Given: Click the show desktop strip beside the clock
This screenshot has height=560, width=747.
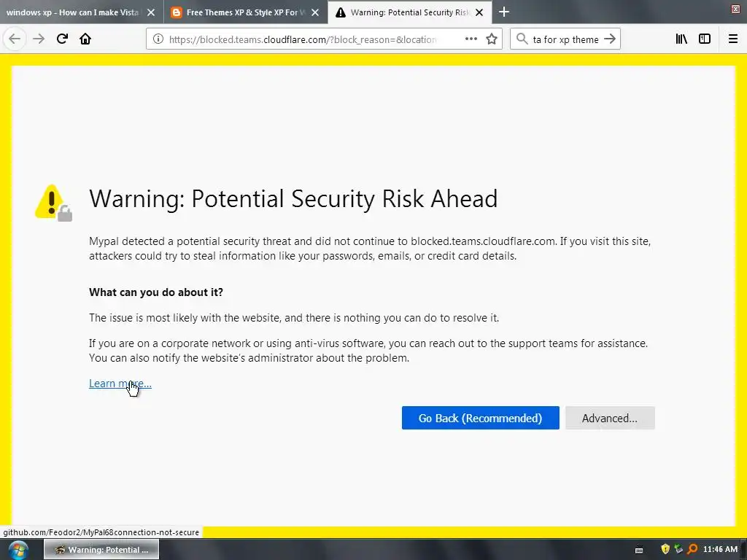Looking at the screenshot, I should [x=743, y=550].
